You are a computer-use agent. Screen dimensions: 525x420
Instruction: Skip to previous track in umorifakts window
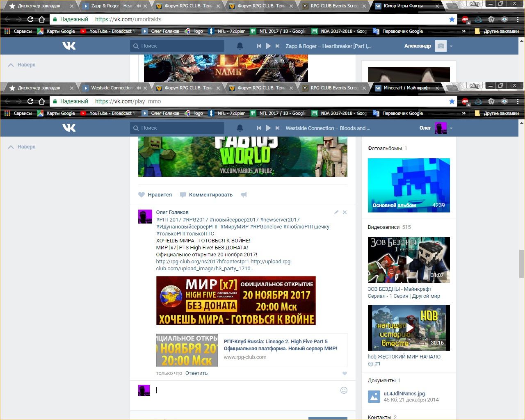click(x=259, y=46)
